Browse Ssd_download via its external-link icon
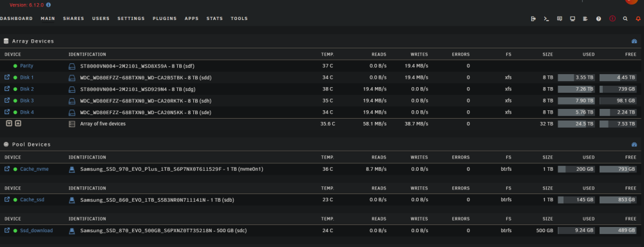The image size is (644, 247). point(7,230)
